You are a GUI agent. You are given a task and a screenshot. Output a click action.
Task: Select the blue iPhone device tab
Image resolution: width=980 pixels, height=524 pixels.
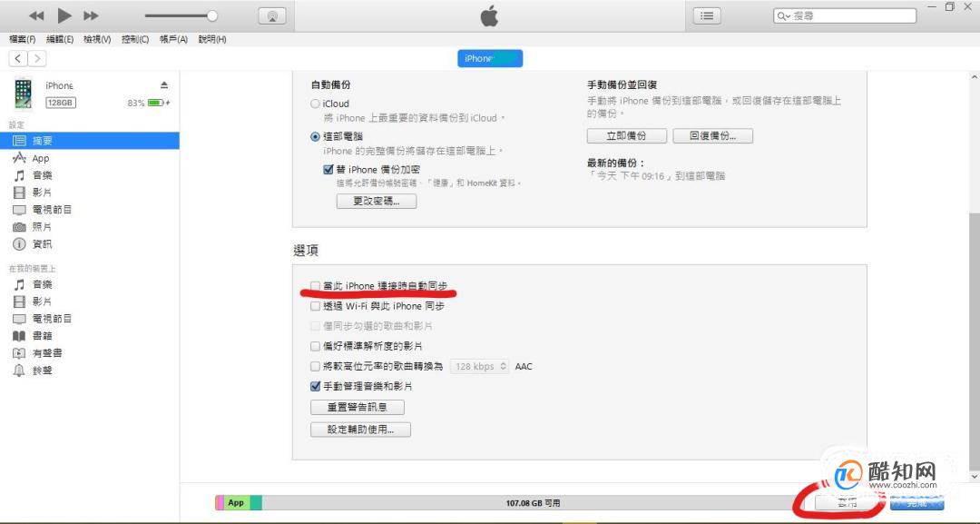490,59
